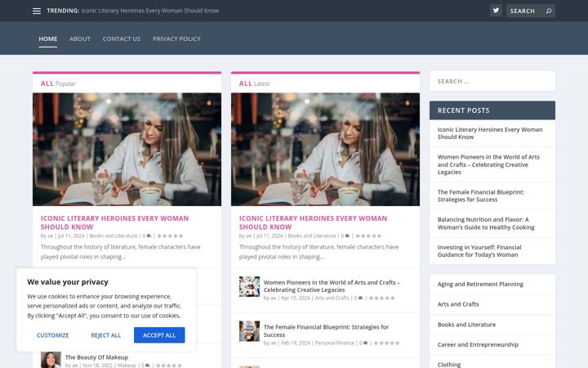Screen dimensions: 588x368
Task: Open Aging and Retirement Planning category
Action: [x=480, y=285]
